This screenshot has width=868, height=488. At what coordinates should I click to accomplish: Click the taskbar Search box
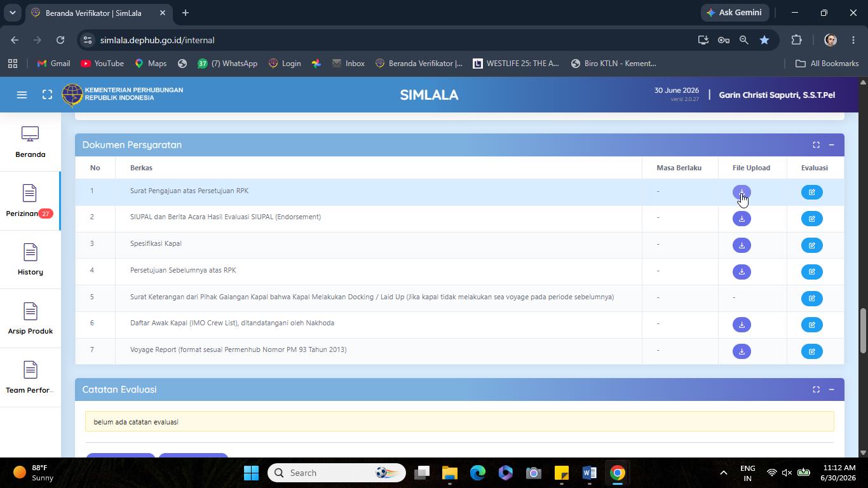pos(337,473)
